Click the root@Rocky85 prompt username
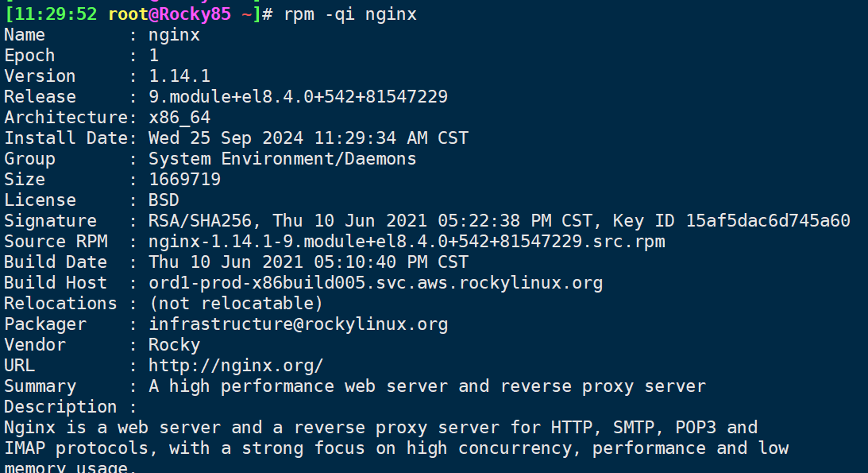This screenshot has height=473, width=868. [x=169, y=14]
